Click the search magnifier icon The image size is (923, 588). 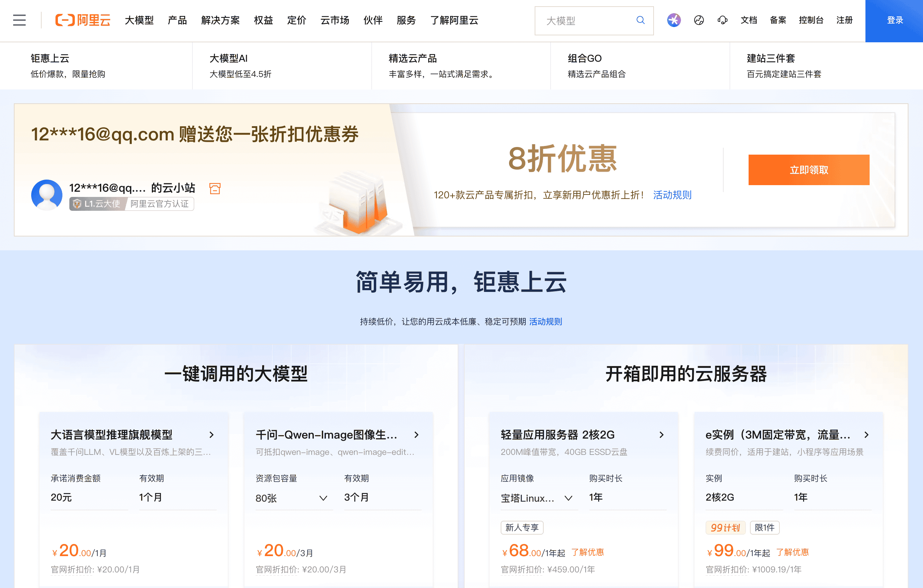(640, 20)
